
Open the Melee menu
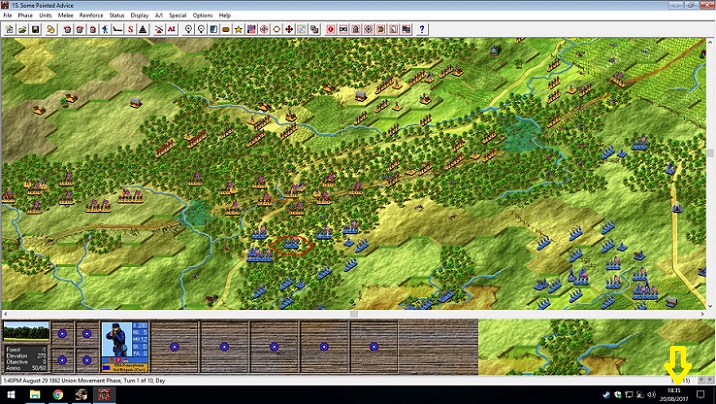pyautogui.click(x=65, y=15)
